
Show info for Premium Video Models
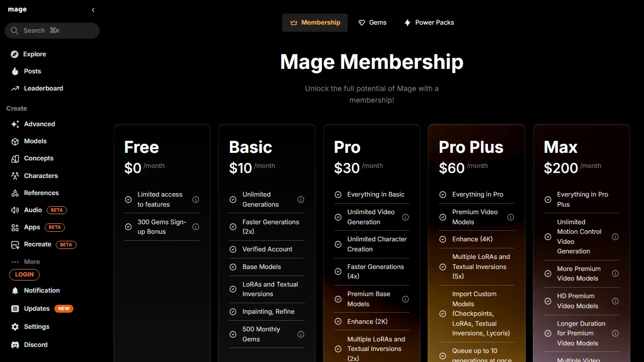511,217
